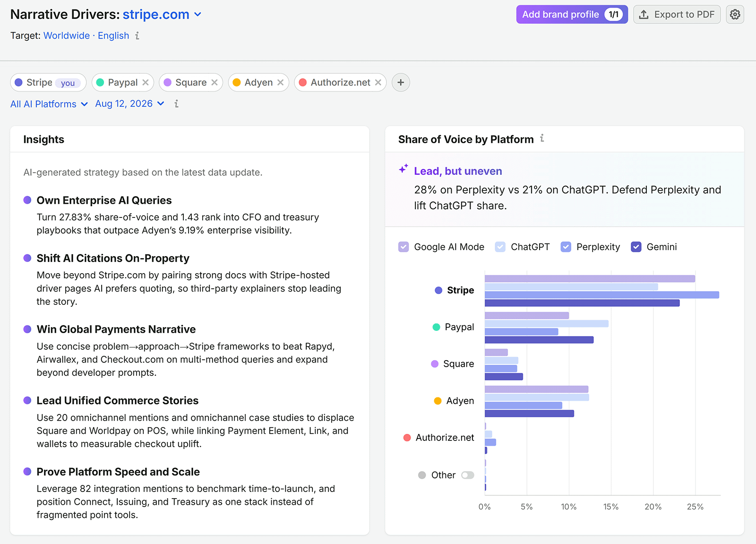Click the Square legend color dot in chart
The image size is (756, 544).
(x=435, y=364)
